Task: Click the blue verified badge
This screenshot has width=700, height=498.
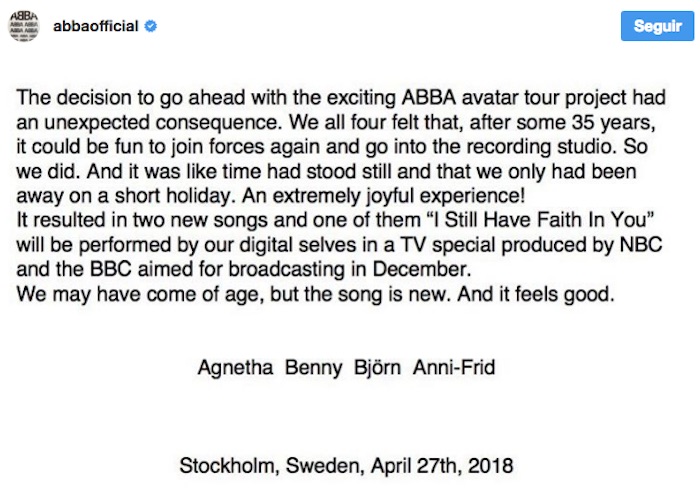Action: (150, 27)
